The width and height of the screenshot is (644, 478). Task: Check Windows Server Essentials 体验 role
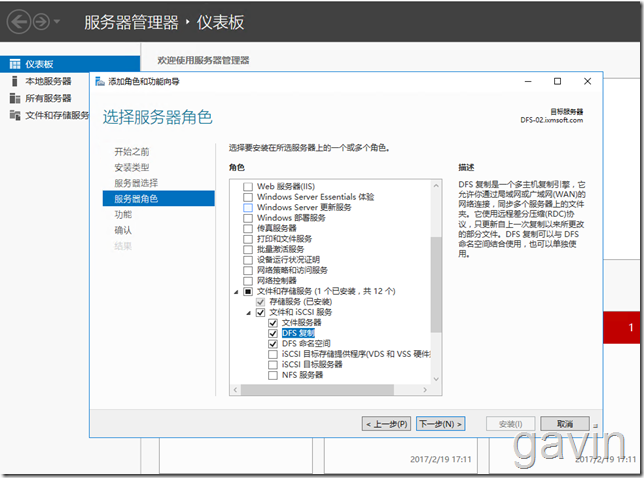(x=248, y=197)
